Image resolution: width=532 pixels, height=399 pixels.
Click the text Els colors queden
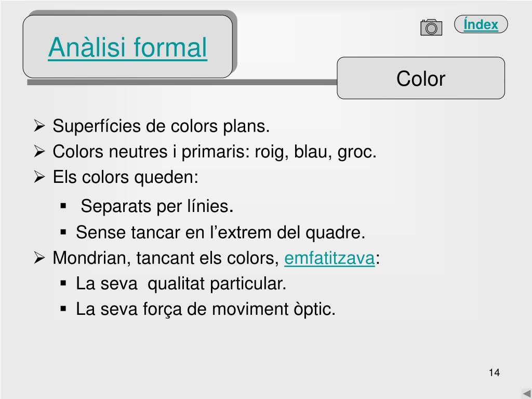[126, 177]
